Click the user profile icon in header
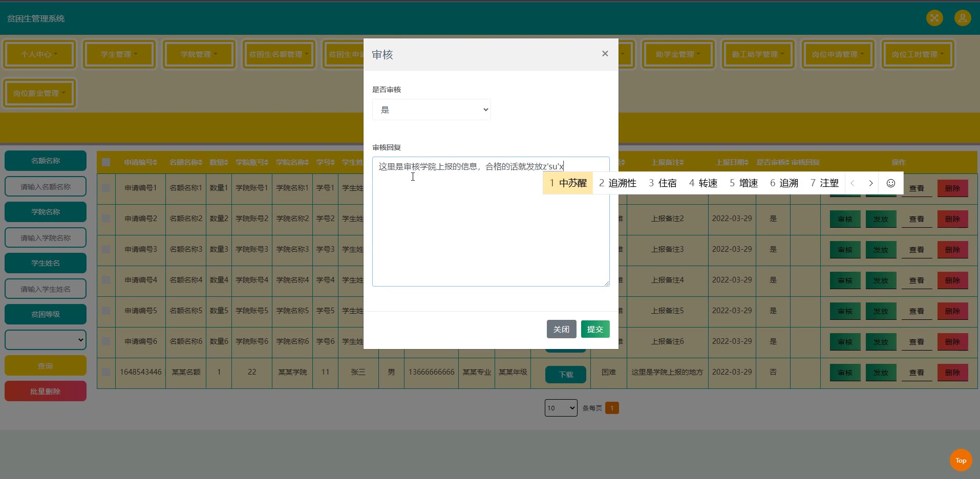 (x=962, y=18)
